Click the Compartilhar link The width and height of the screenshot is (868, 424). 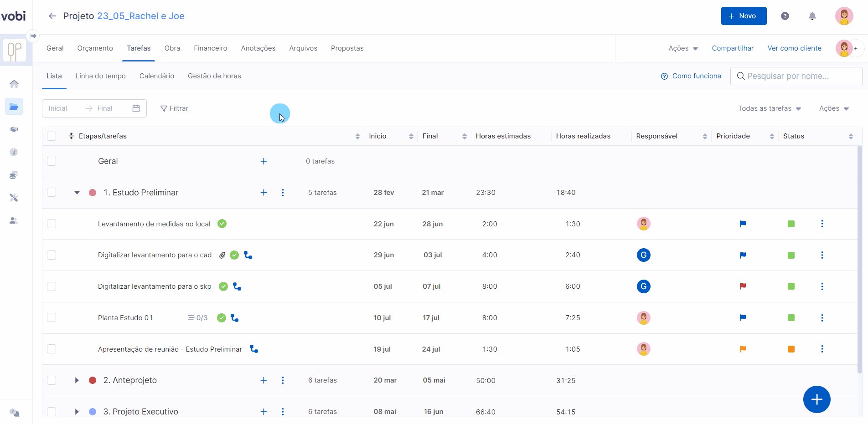733,48
